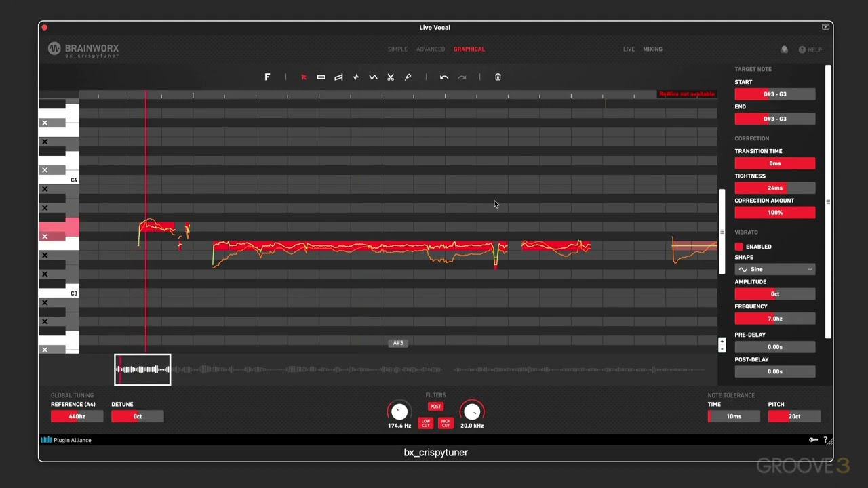
Task: Click the C4 piano key
Action: pos(59,180)
